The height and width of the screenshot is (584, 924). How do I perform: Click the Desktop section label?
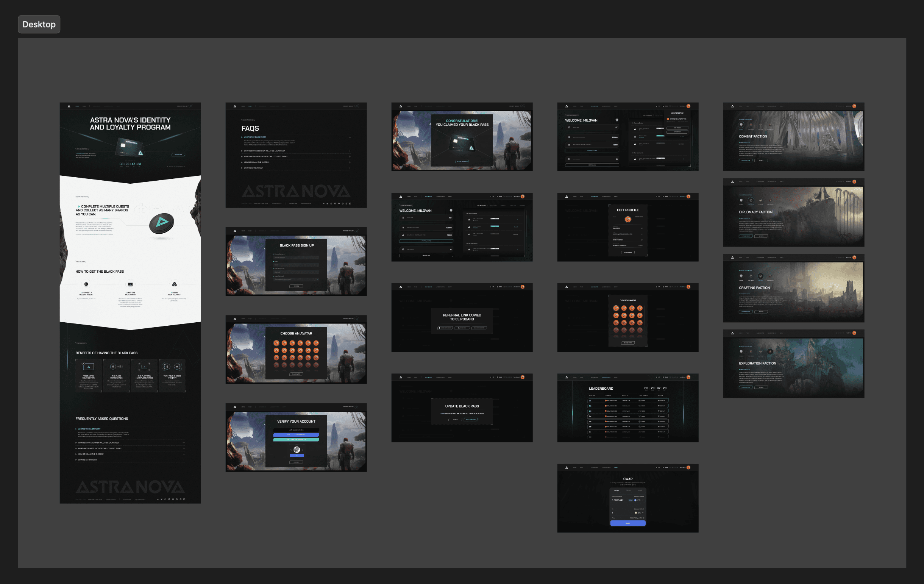click(x=39, y=24)
